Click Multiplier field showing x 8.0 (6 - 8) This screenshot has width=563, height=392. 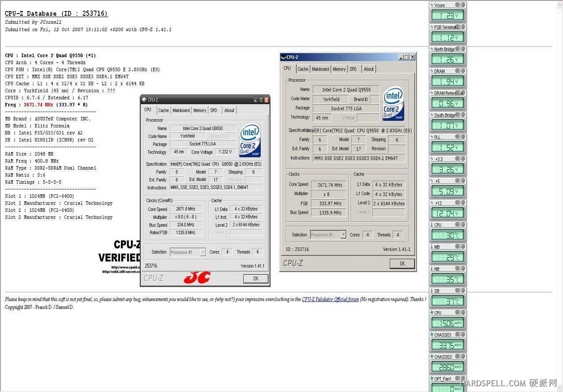(186, 217)
